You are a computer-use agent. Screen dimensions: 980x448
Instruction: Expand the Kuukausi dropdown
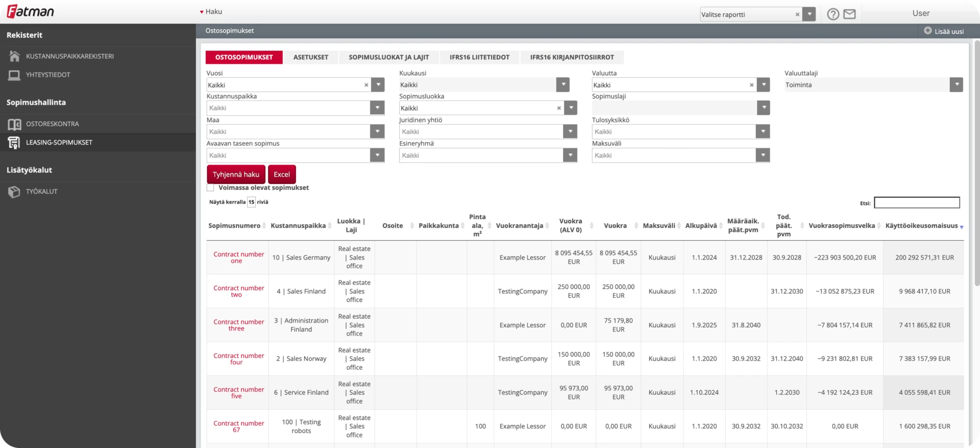click(x=562, y=85)
